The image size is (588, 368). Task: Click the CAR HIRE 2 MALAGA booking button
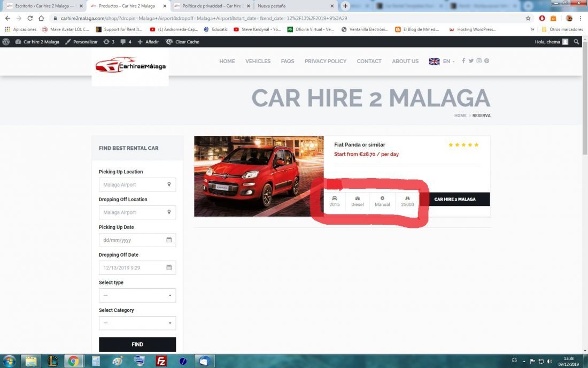454,199
